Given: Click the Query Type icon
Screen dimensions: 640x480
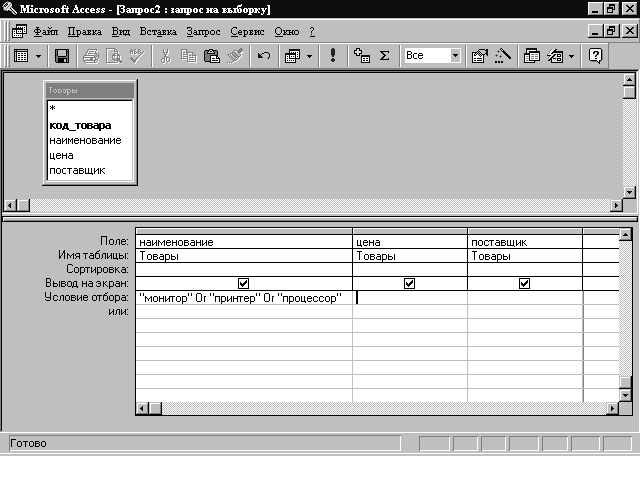Looking at the screenshot, I should [x=292, y=56].
